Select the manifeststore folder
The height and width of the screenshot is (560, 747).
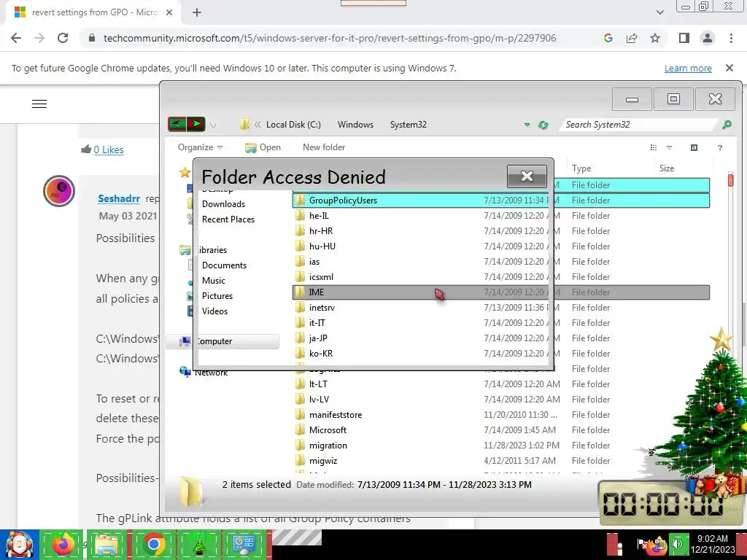pyautogui.click(x=501, y=414)
